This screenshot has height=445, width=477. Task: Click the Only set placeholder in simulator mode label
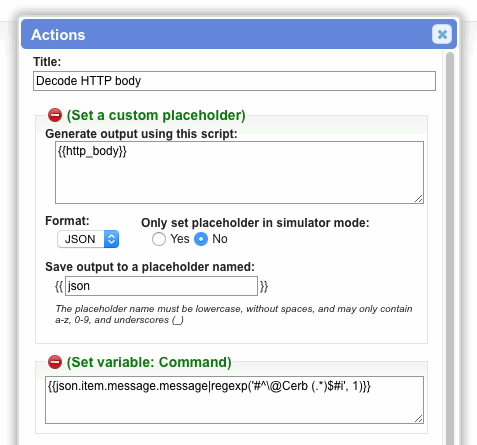pos(255,223)
